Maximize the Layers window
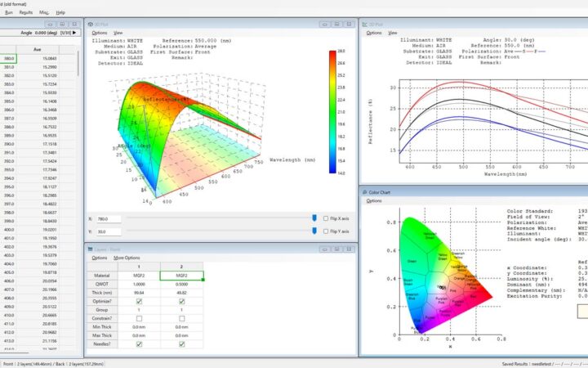The image size is (588, 368). pyautogui.click(x=336, y=249)
